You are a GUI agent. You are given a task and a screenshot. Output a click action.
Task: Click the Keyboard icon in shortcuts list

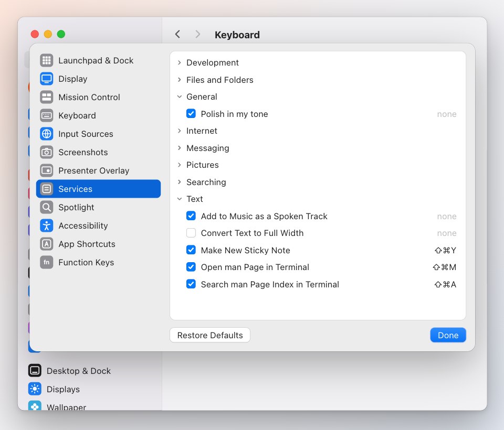[47, 115]
